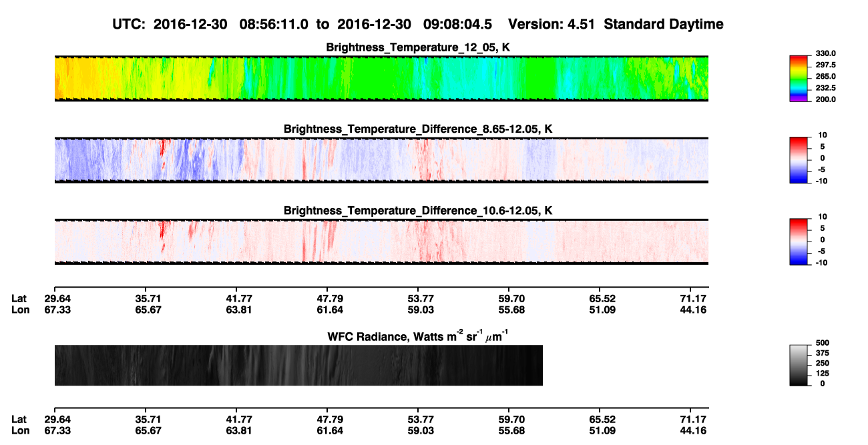Click the 297.5 color bar tick label
868x445 pixels.
pyautogui.click(x=827, y=65)
